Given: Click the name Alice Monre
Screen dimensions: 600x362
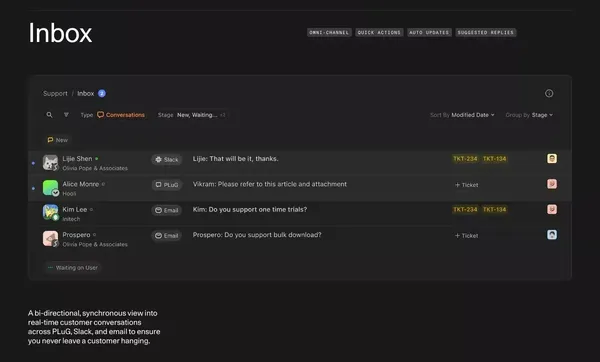Looking at the screenshot, I should (81, 184).
